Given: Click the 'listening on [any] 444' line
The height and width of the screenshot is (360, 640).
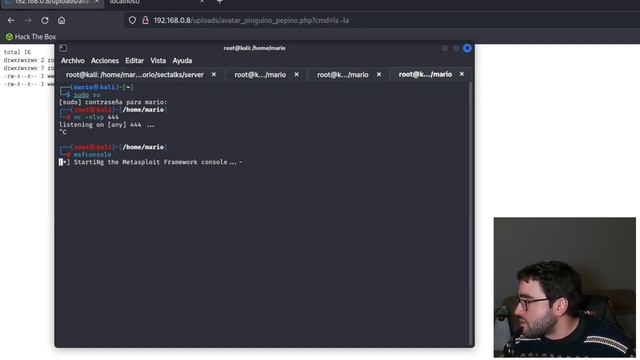Looking at the screenshot, I should click(x=107, y=125).
